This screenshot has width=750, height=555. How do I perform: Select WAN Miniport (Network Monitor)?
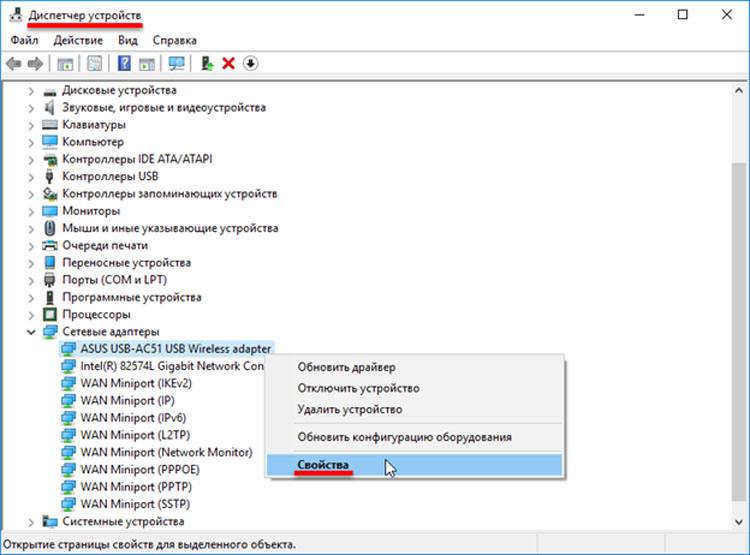[x=166, y=452]
